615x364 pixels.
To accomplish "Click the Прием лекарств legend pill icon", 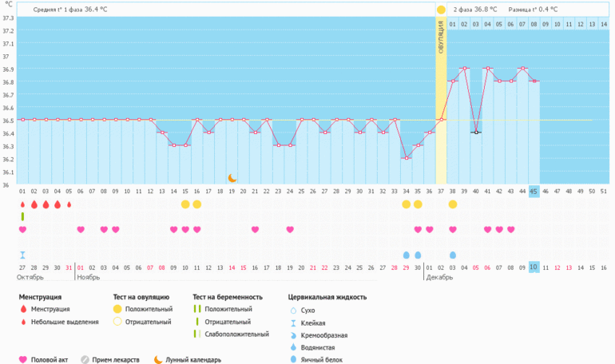I will 85,359.
